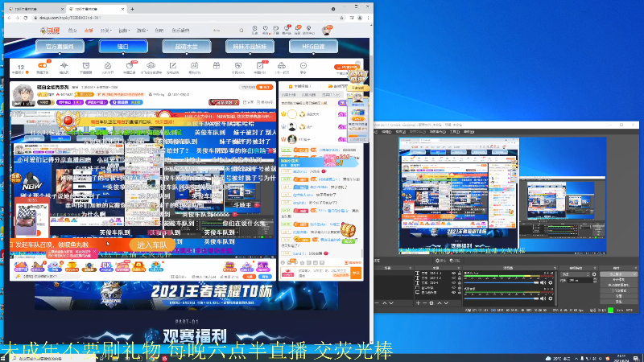This screenshot has height=362, width=644.
Task: Click the 进入车队 button
Action: coord(152,245)
